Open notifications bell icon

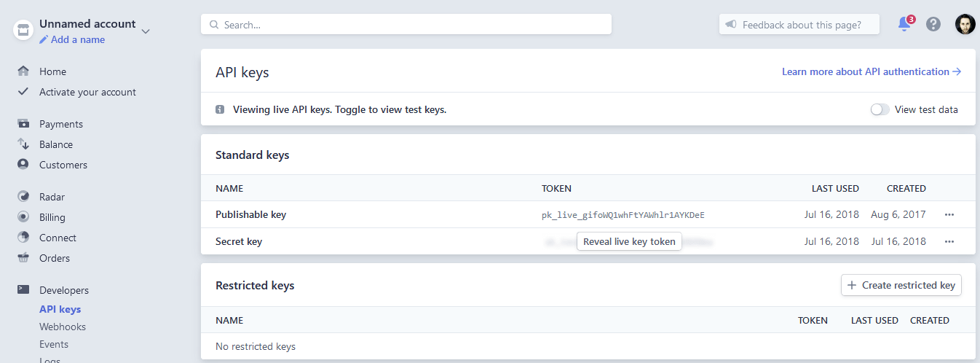click(x=904, y=24)
